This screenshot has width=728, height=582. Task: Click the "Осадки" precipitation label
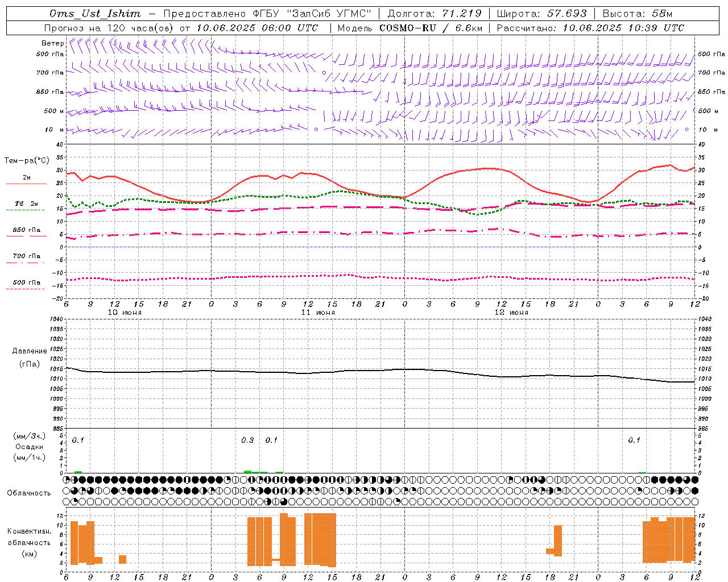[30, 447]
